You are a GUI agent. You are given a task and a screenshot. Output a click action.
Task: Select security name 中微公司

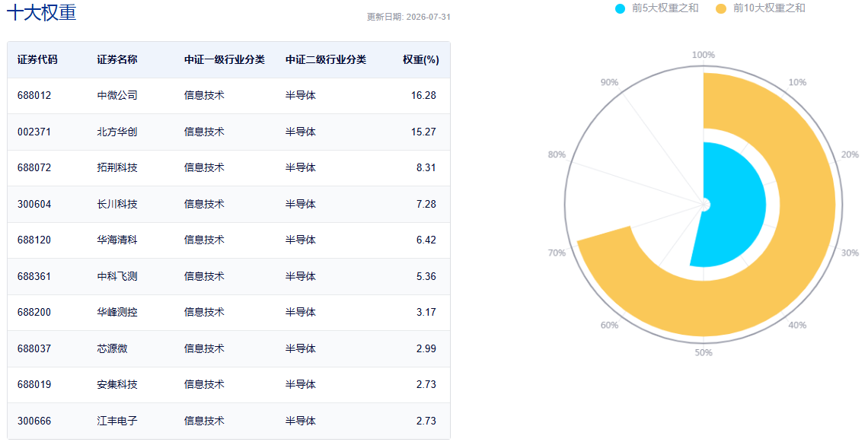(x=117, y=96)
